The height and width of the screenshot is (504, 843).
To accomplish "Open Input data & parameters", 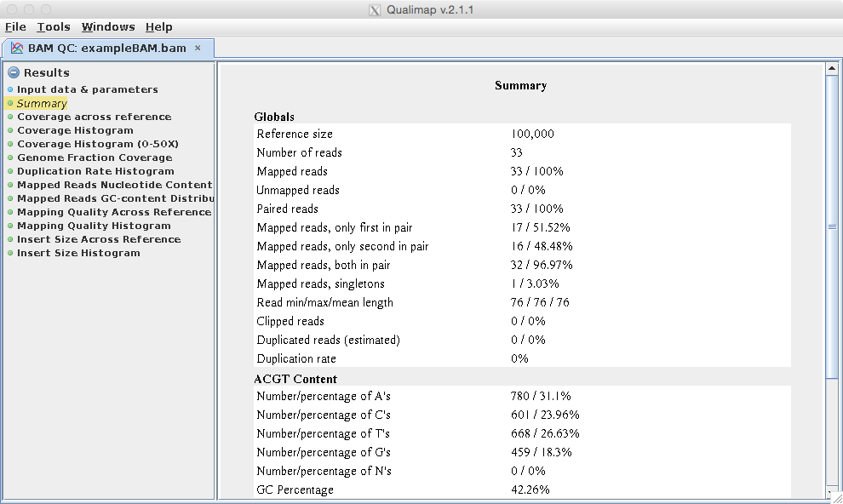I will click(x=87, y=89).
